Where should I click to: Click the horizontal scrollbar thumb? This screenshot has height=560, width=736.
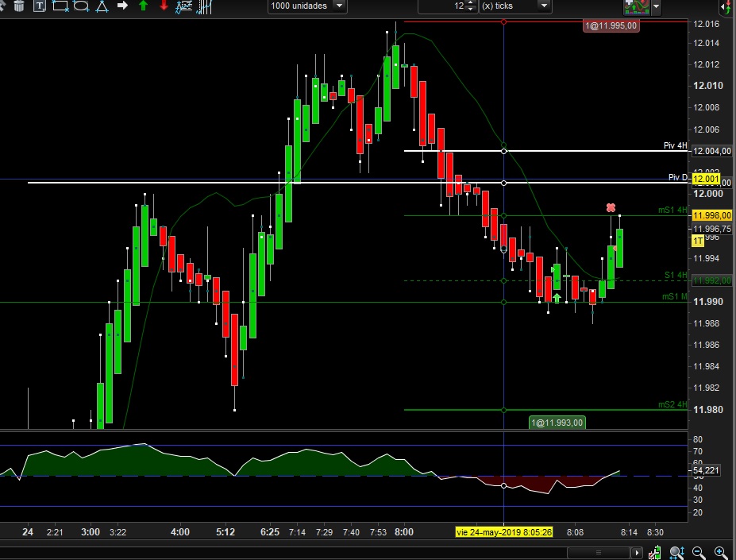(x=598, y=553)
